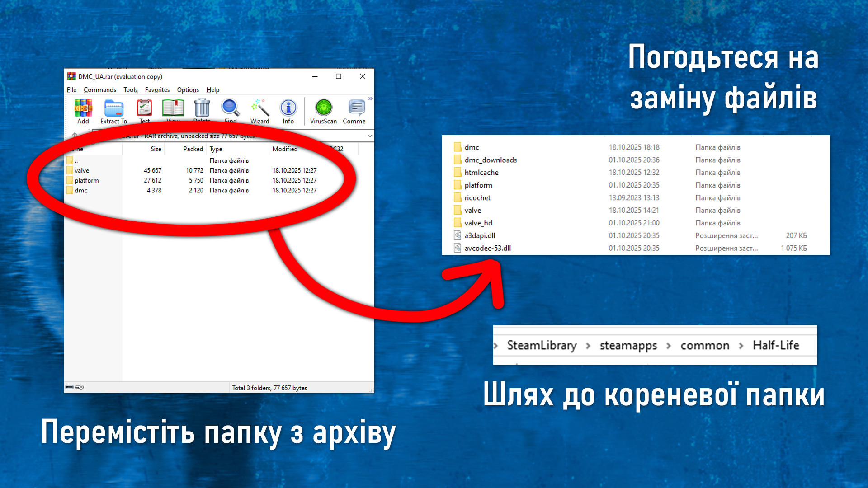
Task: Click the Half-Life breadcrumb segment
Action: (776, 346)
